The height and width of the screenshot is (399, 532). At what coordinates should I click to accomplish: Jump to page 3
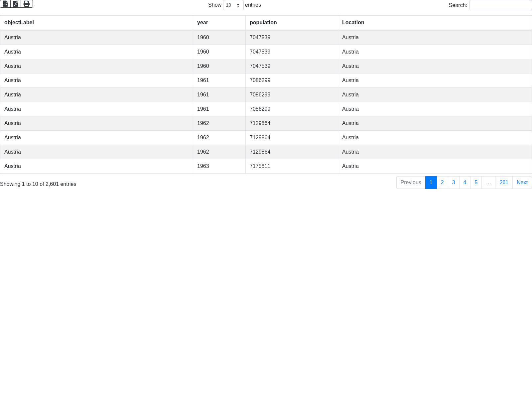pos(454,183)
